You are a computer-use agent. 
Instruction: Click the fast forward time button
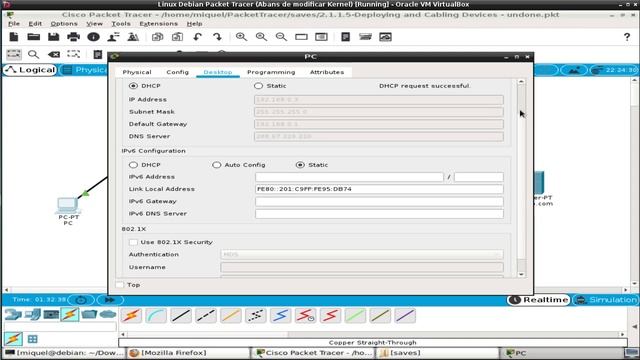click(x=110, y=300)
